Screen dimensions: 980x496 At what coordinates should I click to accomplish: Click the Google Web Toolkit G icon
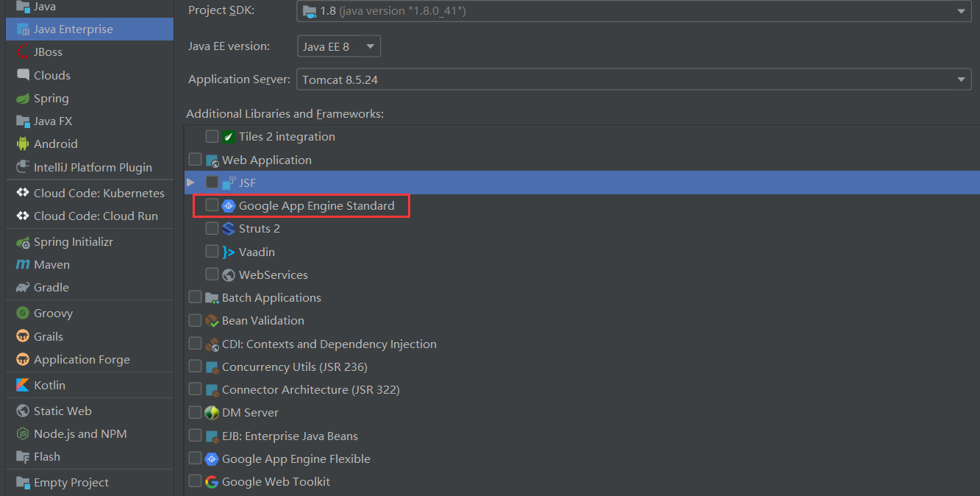(212, 482)
